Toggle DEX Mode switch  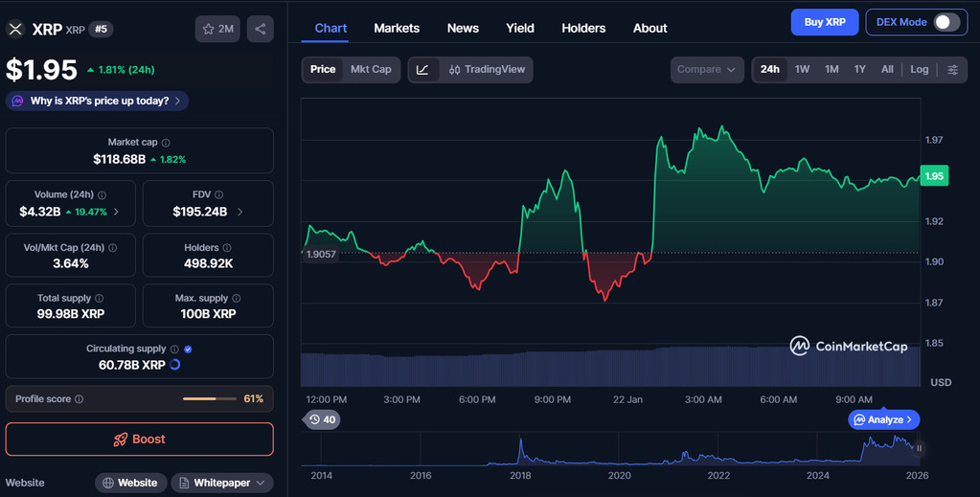[946, 22]
